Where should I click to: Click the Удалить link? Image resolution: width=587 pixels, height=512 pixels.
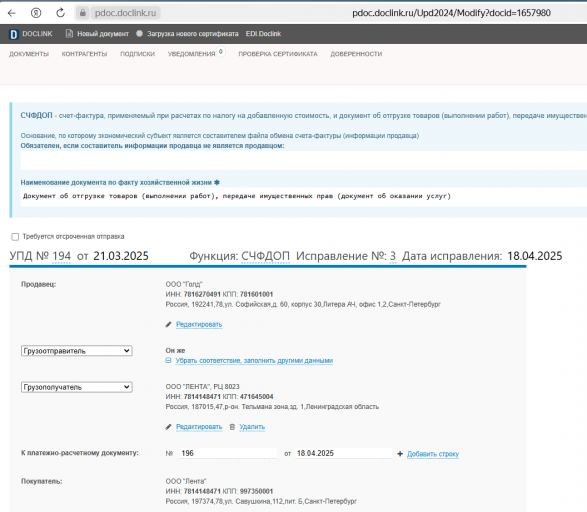click(252, 427)
